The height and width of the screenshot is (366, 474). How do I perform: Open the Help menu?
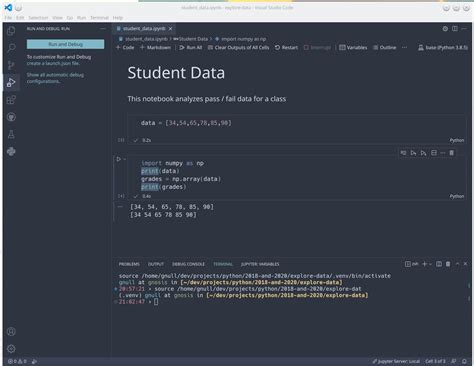[x=118, y=18]
